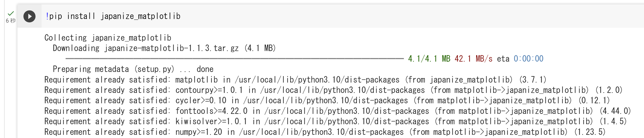Click the "Preparing metadata (setup.py)" output line
644x138 pixels.
(x=133, y=69)
